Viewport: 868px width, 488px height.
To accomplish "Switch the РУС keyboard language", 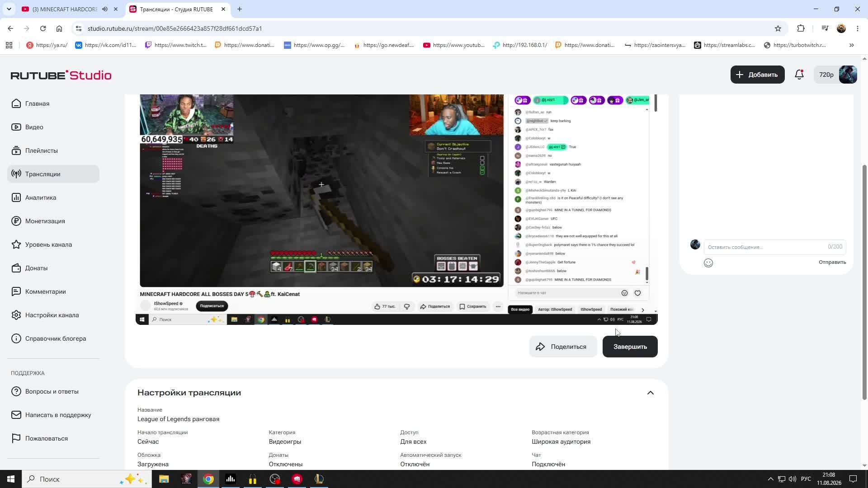I will [x=806, y=479].
